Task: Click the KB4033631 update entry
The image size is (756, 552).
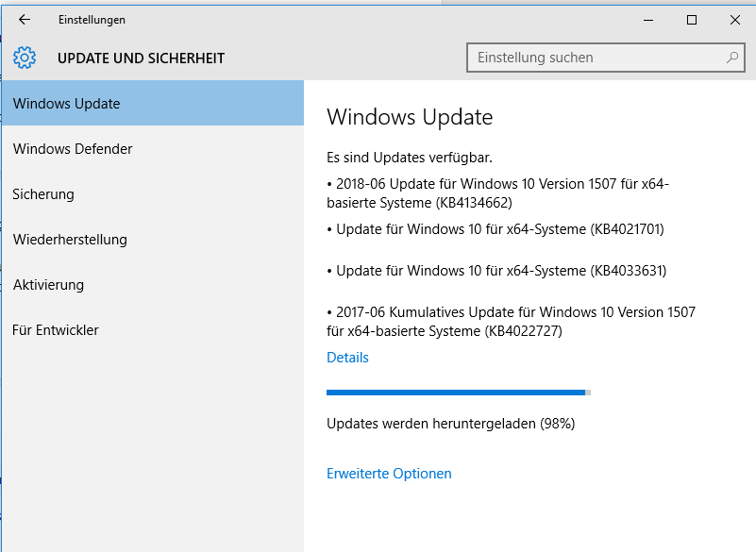Action: pos(496,271)
